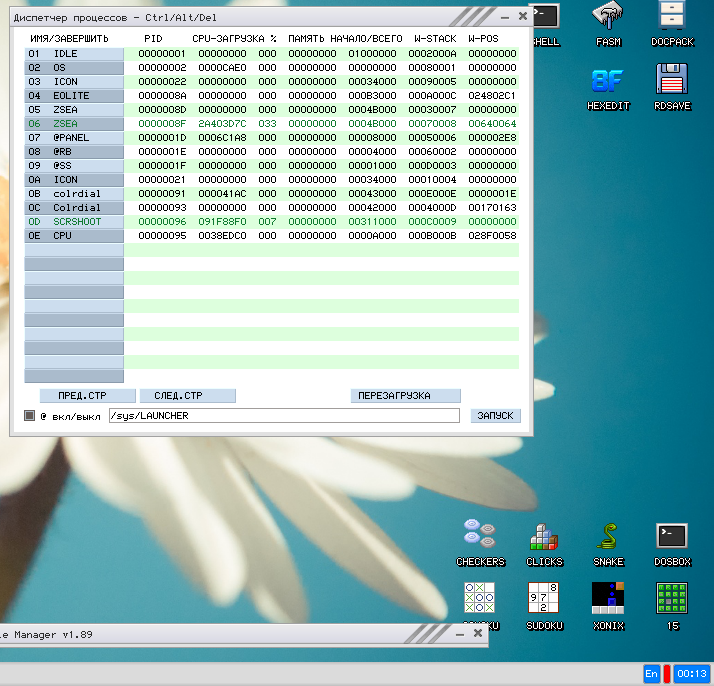Toggle the '@ вкл/выкл' checkbox

click(30, 416)
